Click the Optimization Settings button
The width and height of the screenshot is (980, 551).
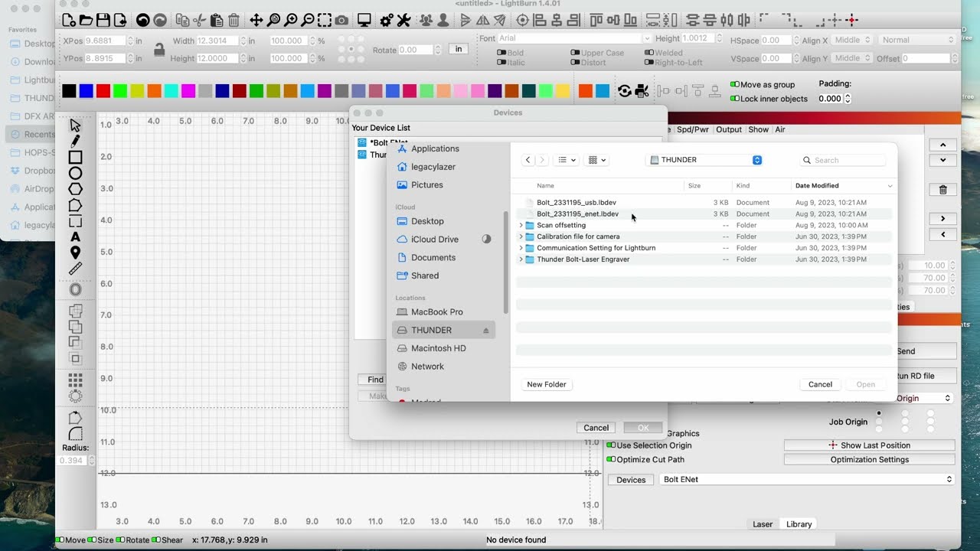coord(870,460)
